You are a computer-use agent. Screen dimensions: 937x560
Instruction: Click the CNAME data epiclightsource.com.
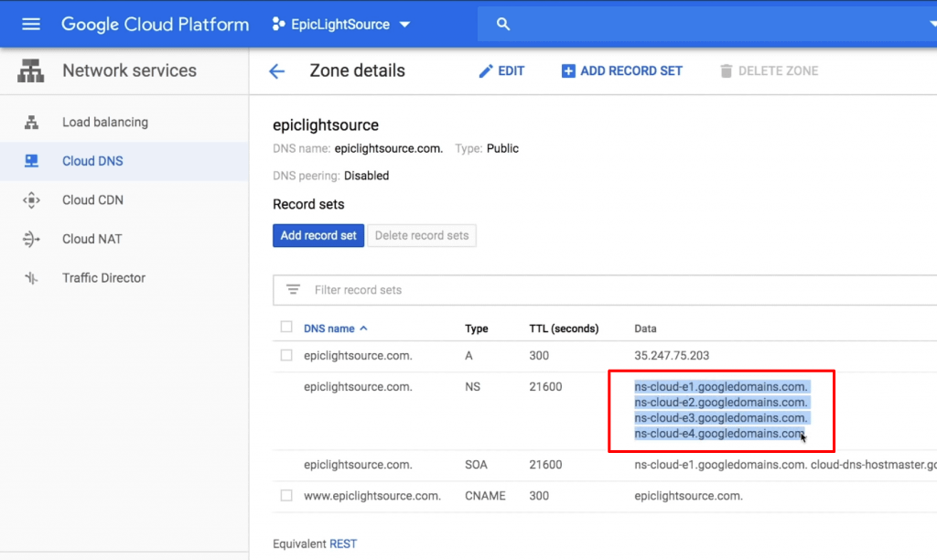click(688, 495)
